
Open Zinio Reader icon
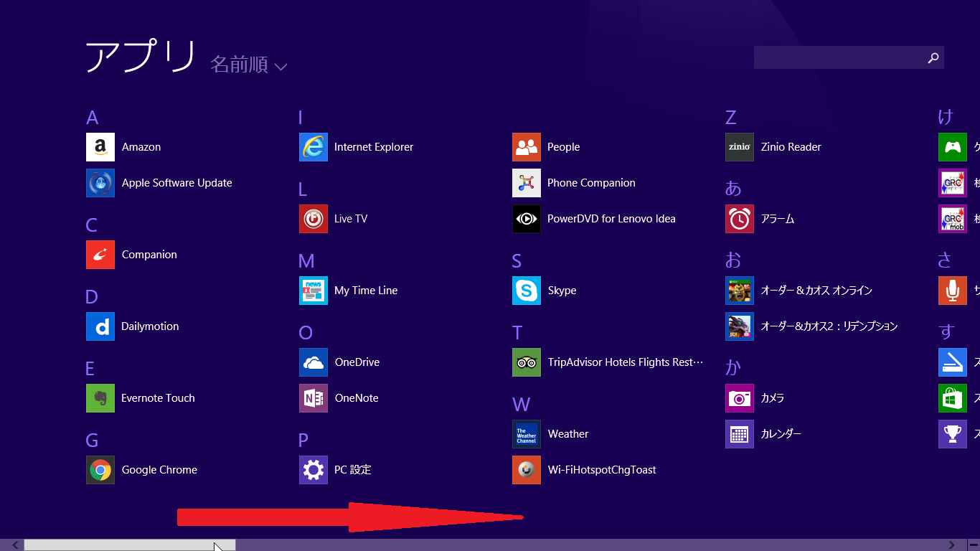tap(740, 147)
